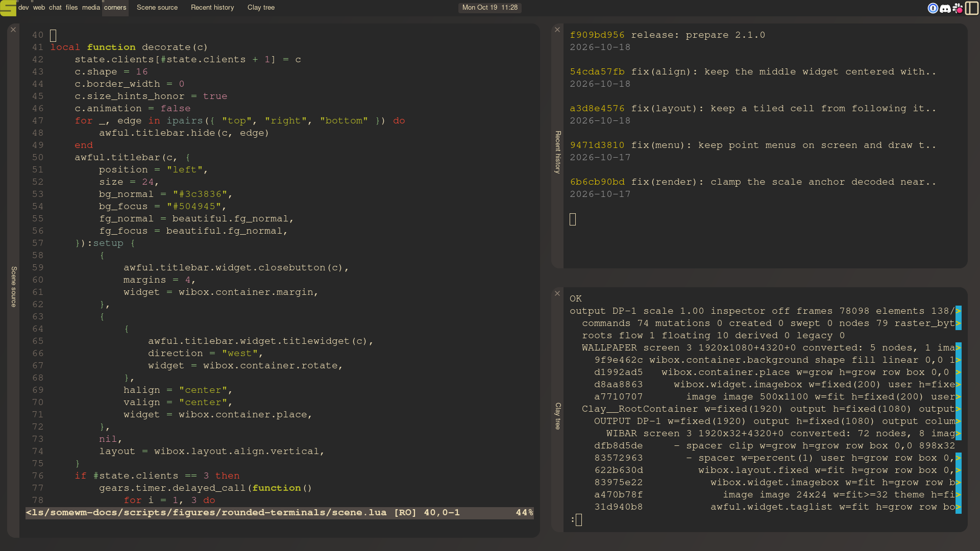Focus Recent history in the tasklist

(x=212, y=8)
